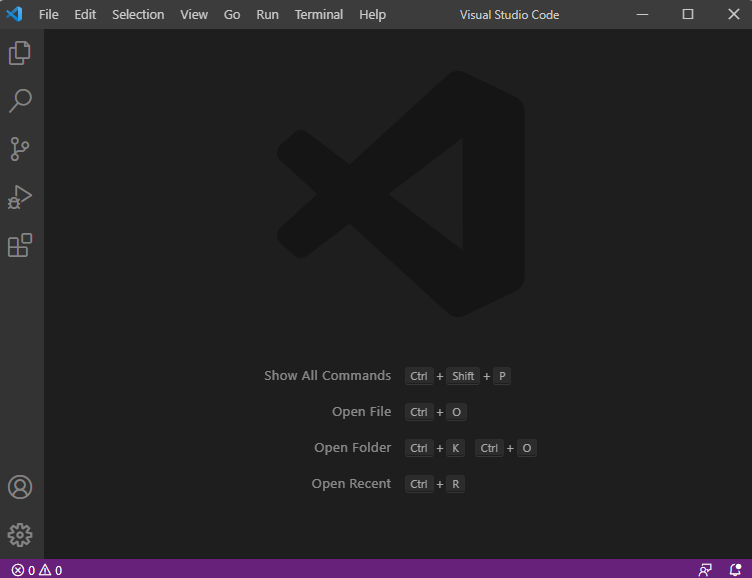752x578 pixels.
Task: Click the Open Folder label
Action: pos(352,448)
